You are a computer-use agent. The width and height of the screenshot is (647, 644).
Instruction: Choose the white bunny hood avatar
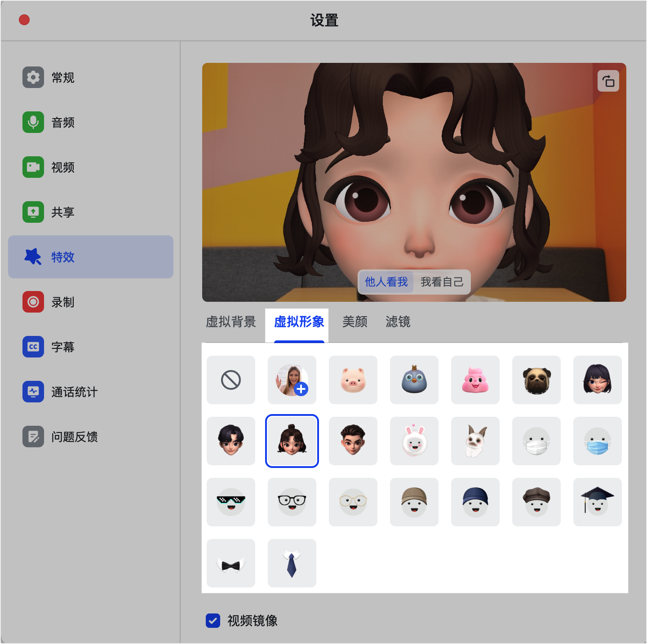[x=414, y=441]
